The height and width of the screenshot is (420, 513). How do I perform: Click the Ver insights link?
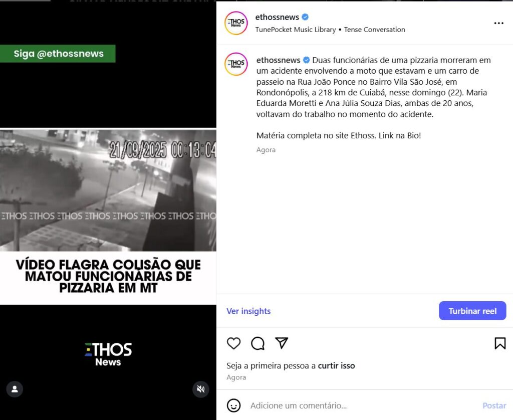coord(248,311)
